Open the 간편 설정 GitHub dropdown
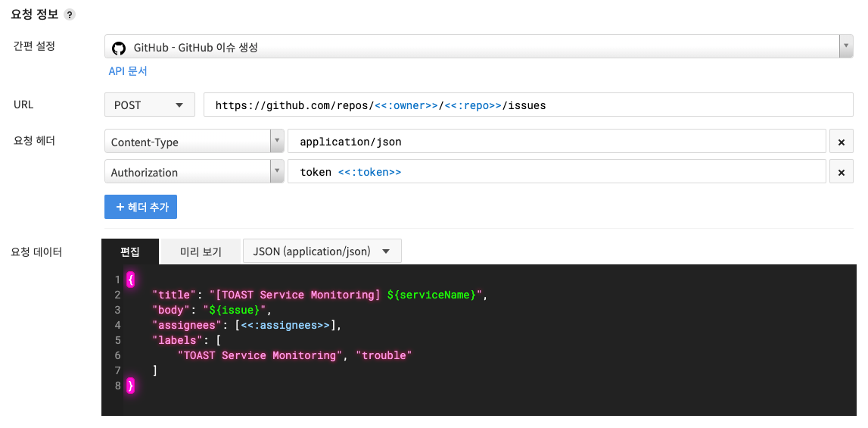 click(x=479, y=46)
